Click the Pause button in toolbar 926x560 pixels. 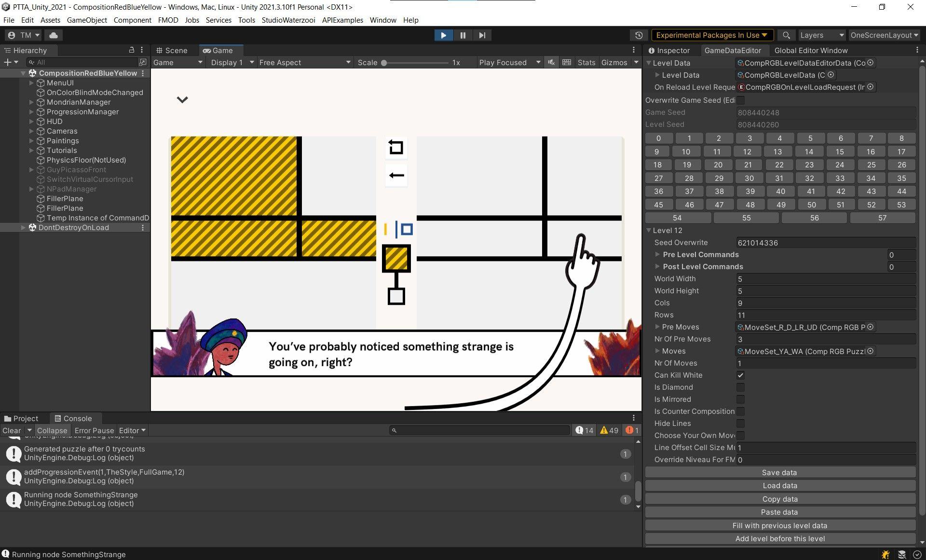463,35
